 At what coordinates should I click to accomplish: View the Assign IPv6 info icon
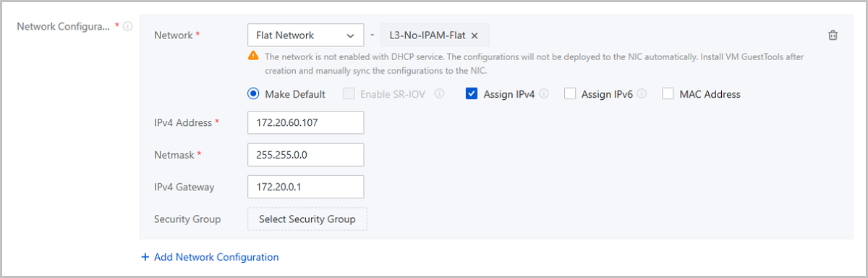[642, 93]
